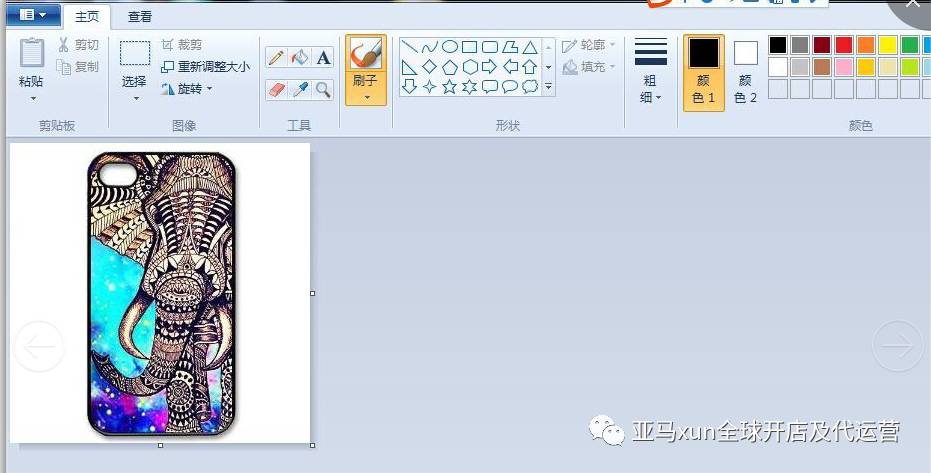Choose the Right triangle shape
This screenshot has width=931, height=473.
(x=409, y=67)
